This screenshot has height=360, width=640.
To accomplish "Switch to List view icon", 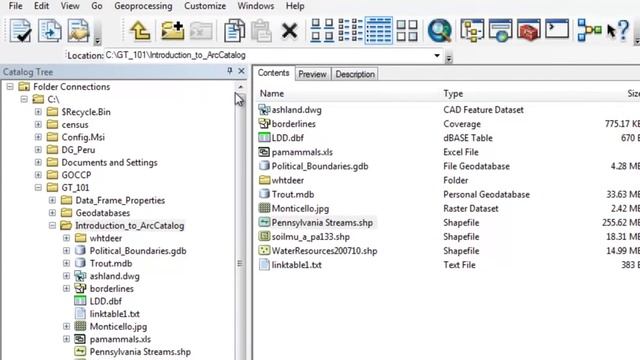I will click(x=350, y=30).
